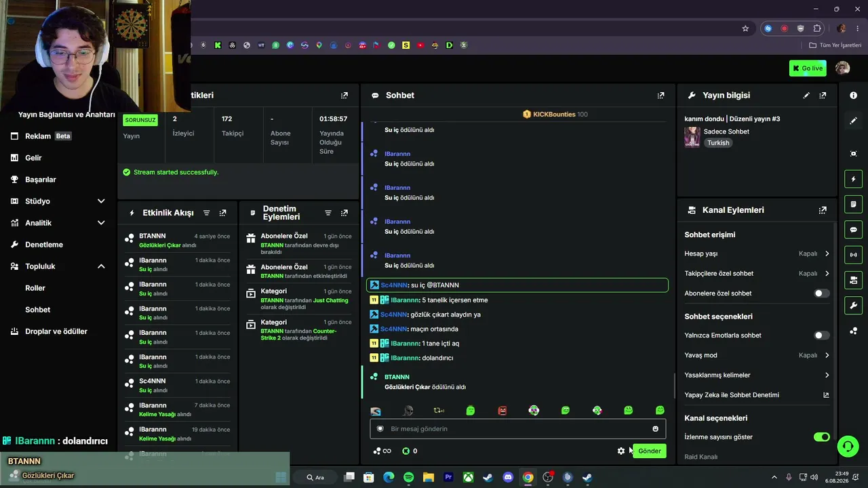Click the Sadece Sohbet category thumbnail

pos(692,137)
